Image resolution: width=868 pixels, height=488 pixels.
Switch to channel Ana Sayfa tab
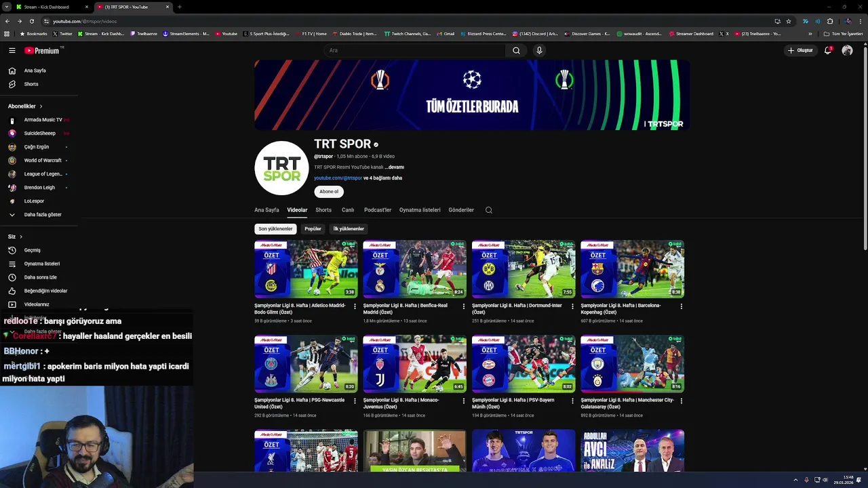[x=267, y=210]
